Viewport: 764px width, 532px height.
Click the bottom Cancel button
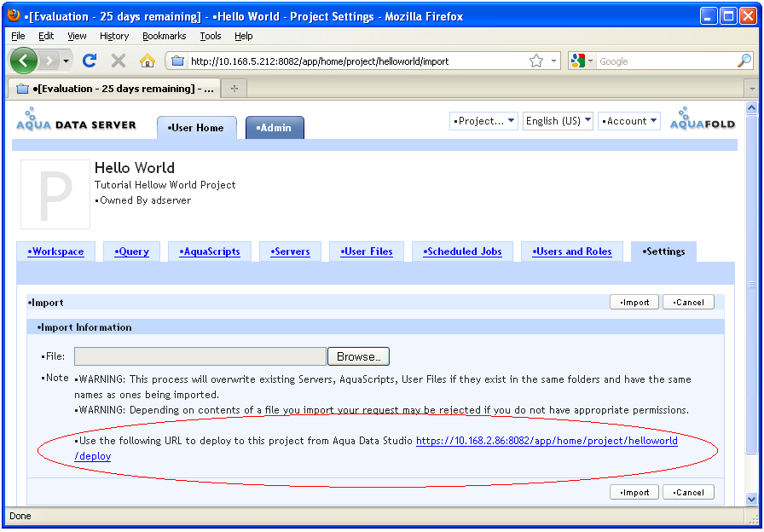[688, 493]
